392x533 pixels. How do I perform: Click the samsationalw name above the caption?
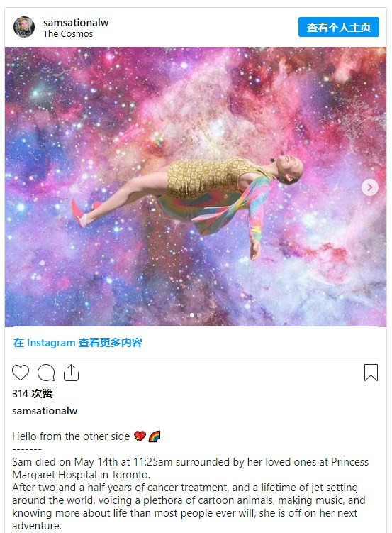(45, 411)
